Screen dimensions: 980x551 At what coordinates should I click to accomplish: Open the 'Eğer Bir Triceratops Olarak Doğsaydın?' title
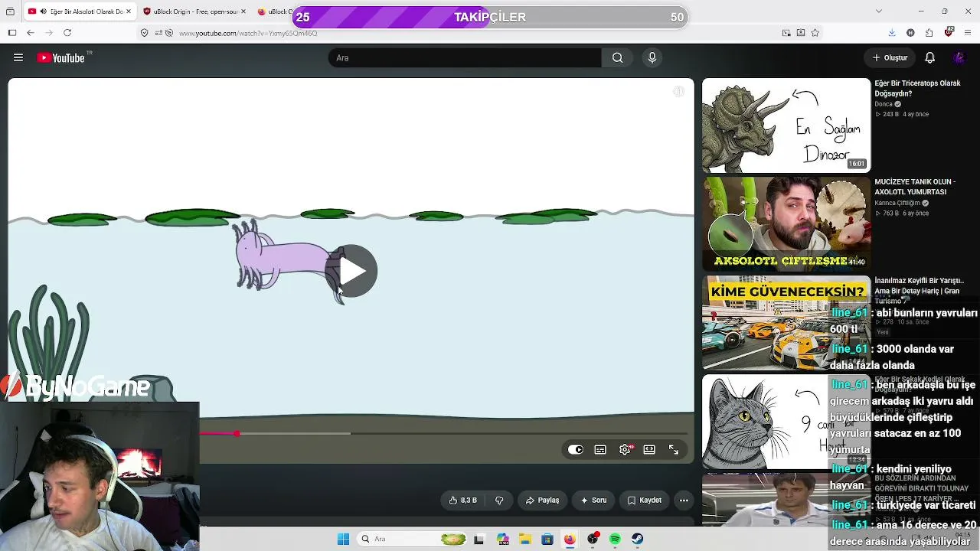point(917,88)
